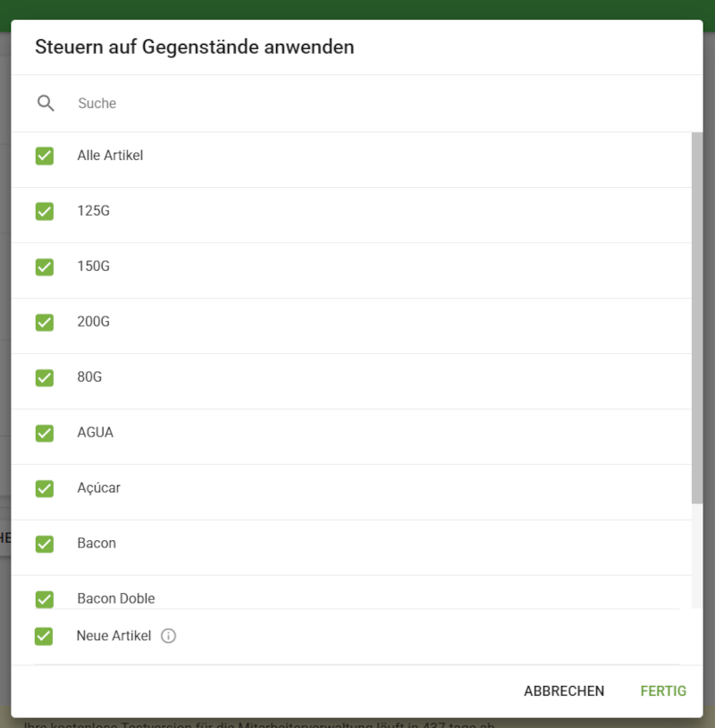Confirm selection with FERTIG
This screenshot has height=728, width=715.
(662, 690)
